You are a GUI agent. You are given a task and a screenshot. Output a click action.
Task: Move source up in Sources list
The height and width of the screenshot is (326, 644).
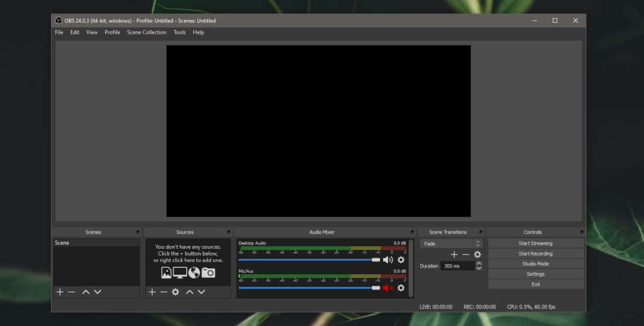coord(189,292)
